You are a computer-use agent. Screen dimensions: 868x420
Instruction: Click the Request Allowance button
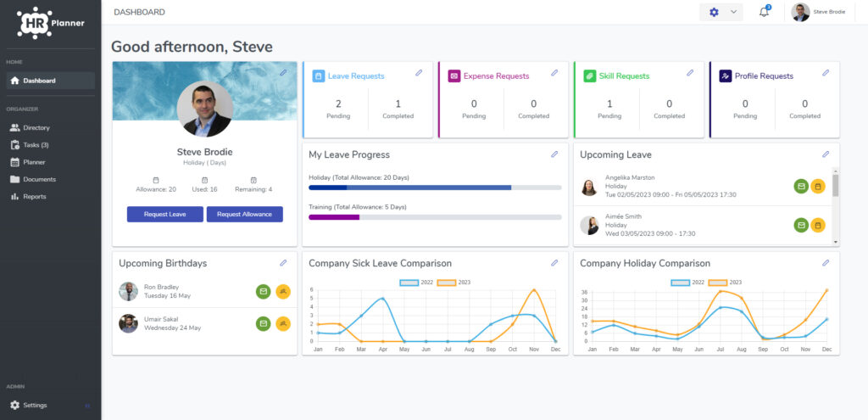[245, 215]
